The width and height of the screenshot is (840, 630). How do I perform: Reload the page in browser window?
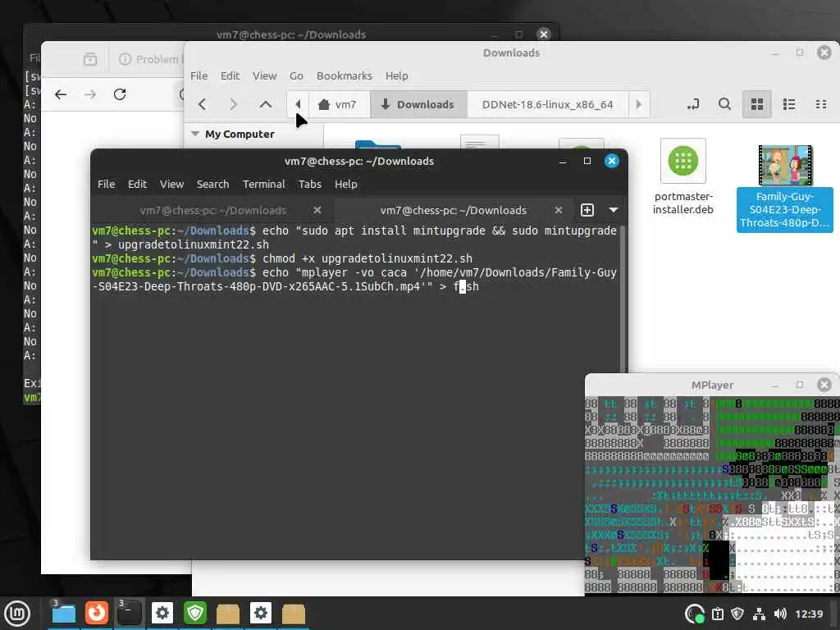(x=120, y=94)
